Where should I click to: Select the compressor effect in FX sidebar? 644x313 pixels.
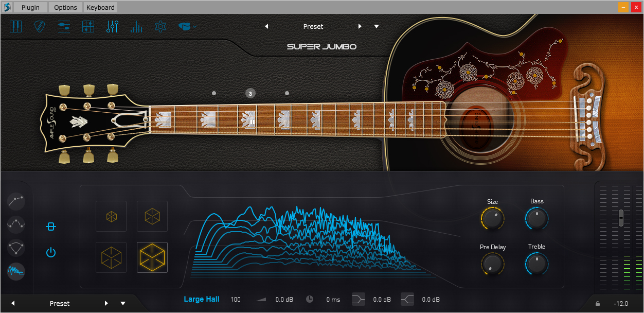[x=16, y=200]
